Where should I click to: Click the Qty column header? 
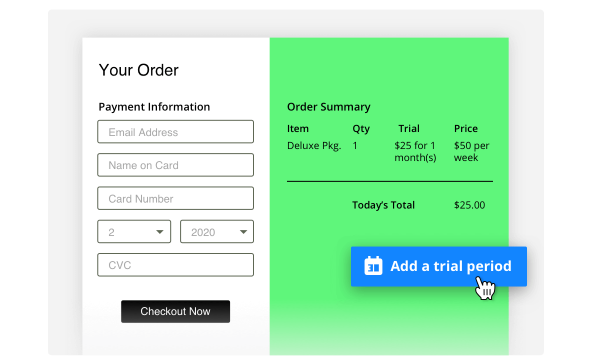(x=361, y=129)
